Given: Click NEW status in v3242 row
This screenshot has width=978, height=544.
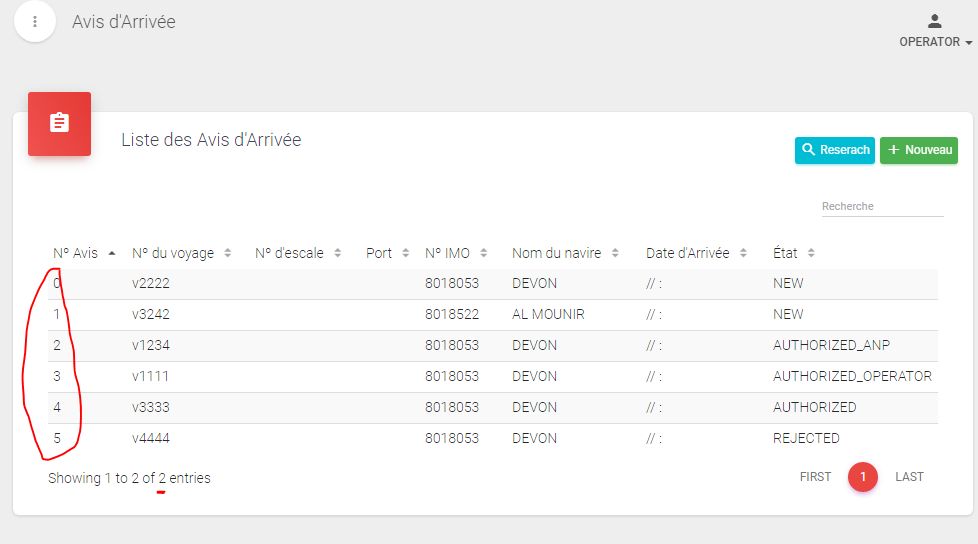Looking at the screenshot, I should (x=788, y=314).
